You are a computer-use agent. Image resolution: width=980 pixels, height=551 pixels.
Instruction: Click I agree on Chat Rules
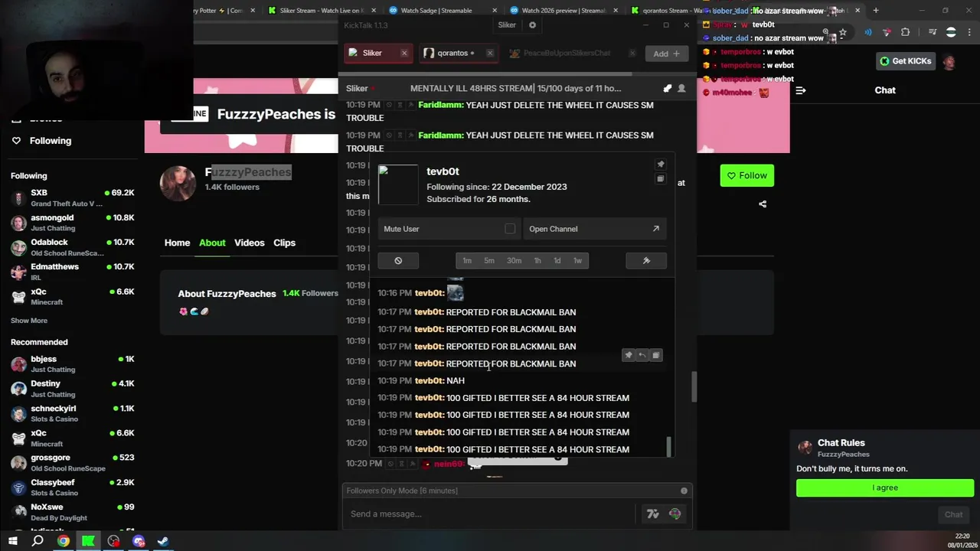click(885, 487)
